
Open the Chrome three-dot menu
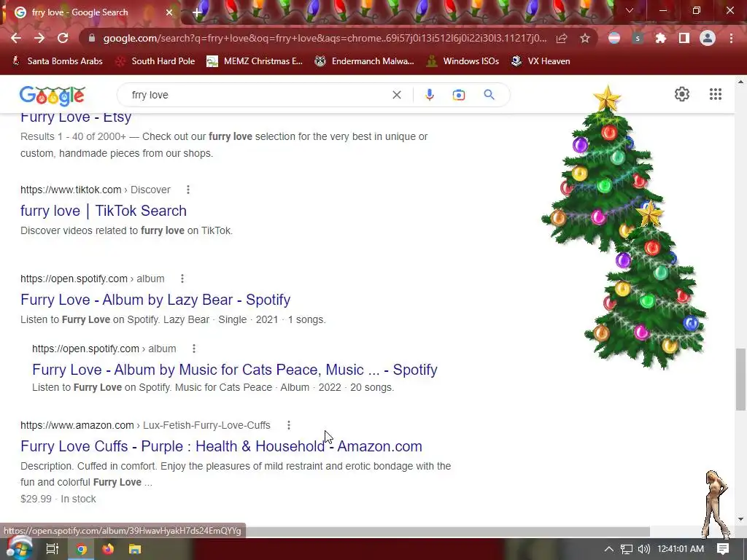731,38
